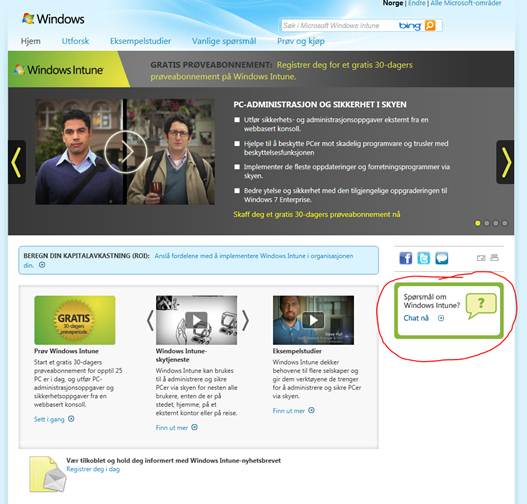
Task: Show previous video in Intune-skytjeneste carousel
Action: (x=150, y=320)
